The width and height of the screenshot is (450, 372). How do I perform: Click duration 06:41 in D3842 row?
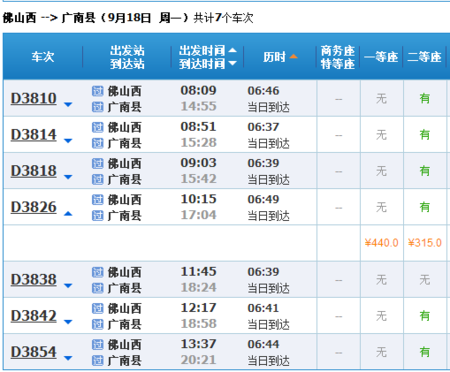pos(263,308)
